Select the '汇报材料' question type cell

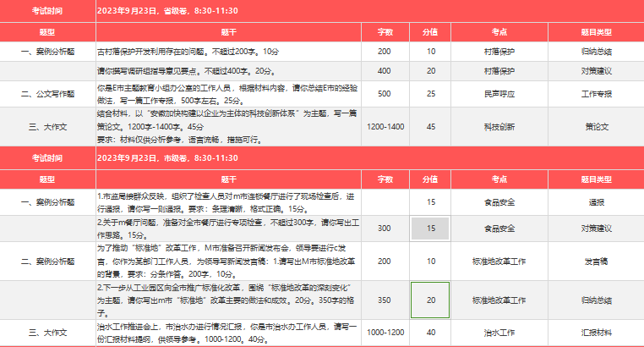[x=597, y=333]
